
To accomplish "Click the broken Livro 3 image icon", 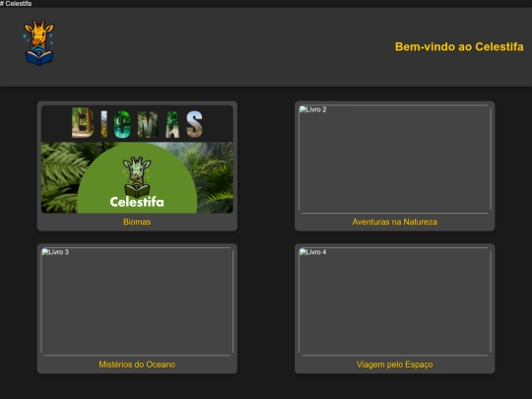I will click(45, 252).
